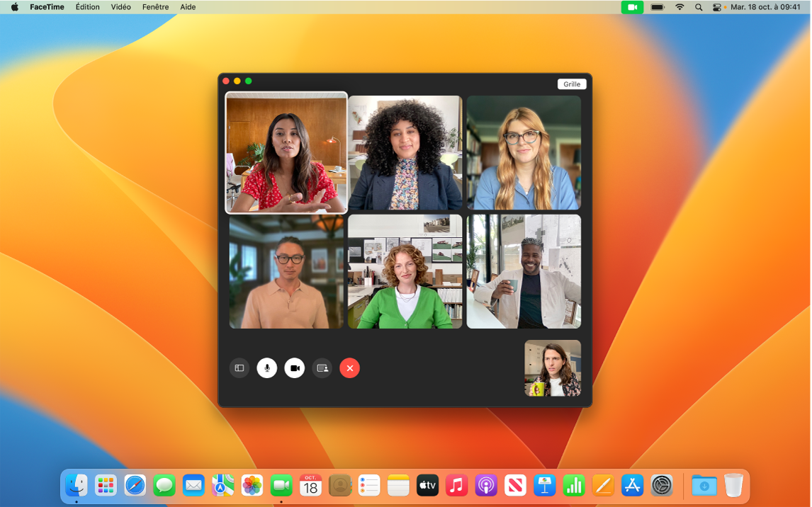The width and height of the screenshot is (812, 507).
Task: Open the FaceTime menu
Action: tap(47, 7)
